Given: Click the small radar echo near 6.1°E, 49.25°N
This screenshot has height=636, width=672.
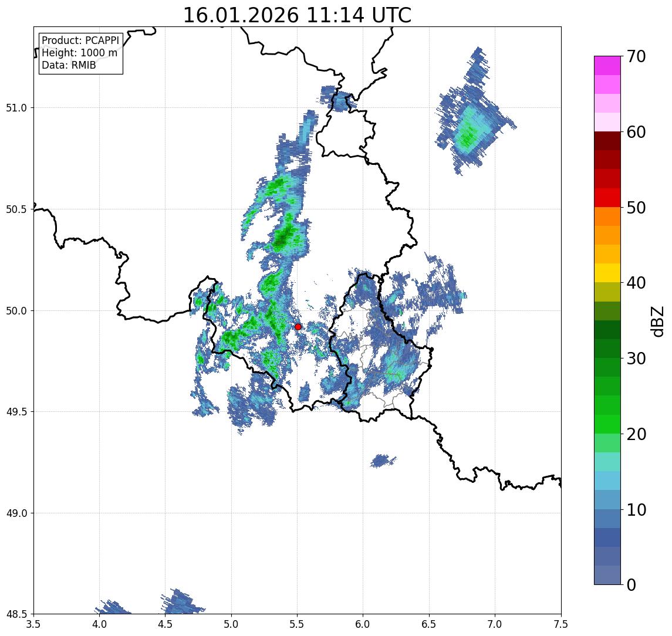Looking at the screenshot, I should click(x=383, y=461).
